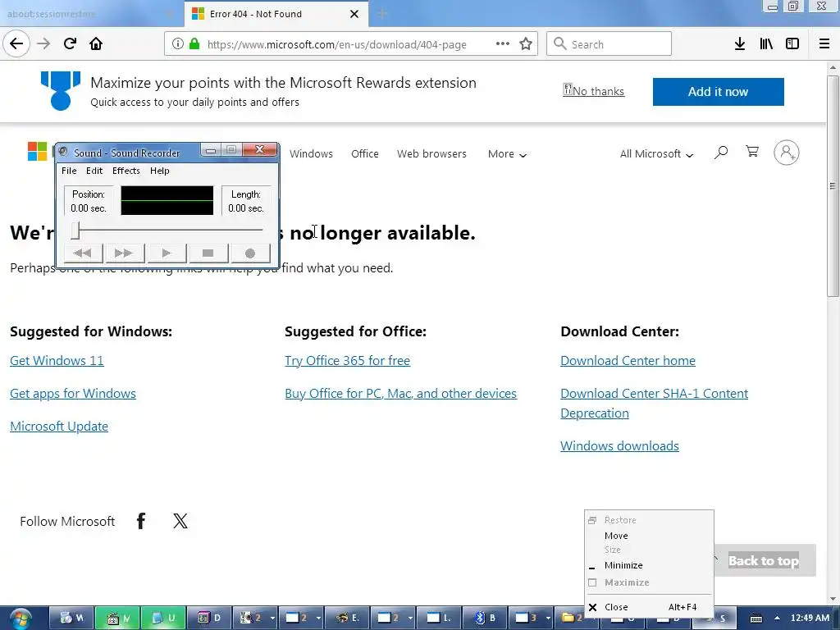840x630 pixels.
Task: Focus the Firefox Search input field
Action: click(x=609, y=44)
